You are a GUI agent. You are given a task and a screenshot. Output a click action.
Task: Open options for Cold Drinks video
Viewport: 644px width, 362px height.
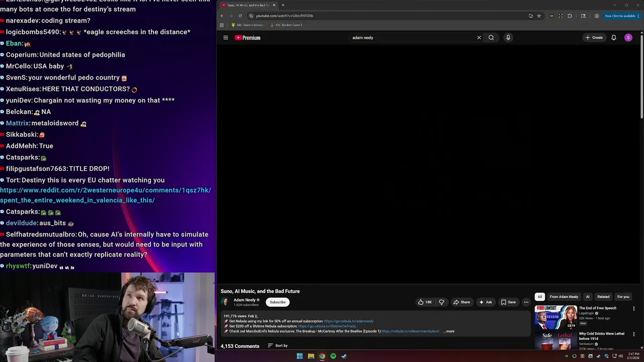click(634, 334)
